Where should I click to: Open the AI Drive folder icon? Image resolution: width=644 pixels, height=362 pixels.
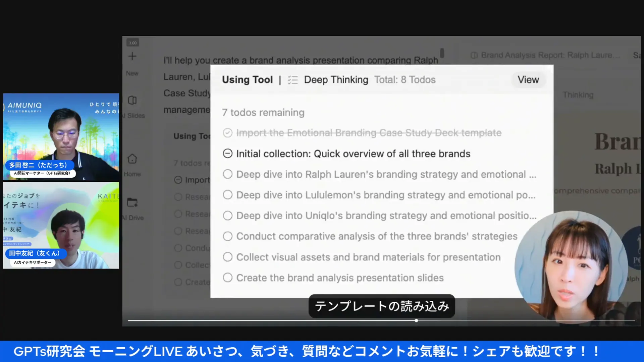tap(132, 202)
